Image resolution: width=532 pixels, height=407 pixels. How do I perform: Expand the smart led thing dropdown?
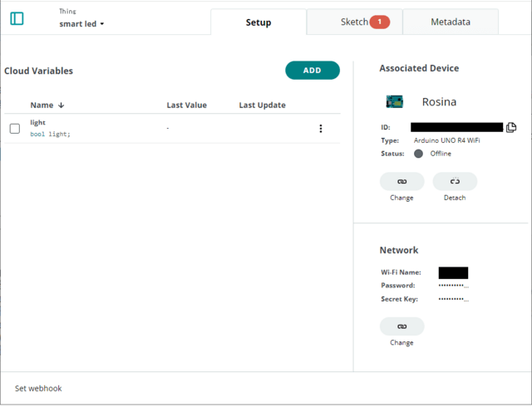[x=81, y=24]
